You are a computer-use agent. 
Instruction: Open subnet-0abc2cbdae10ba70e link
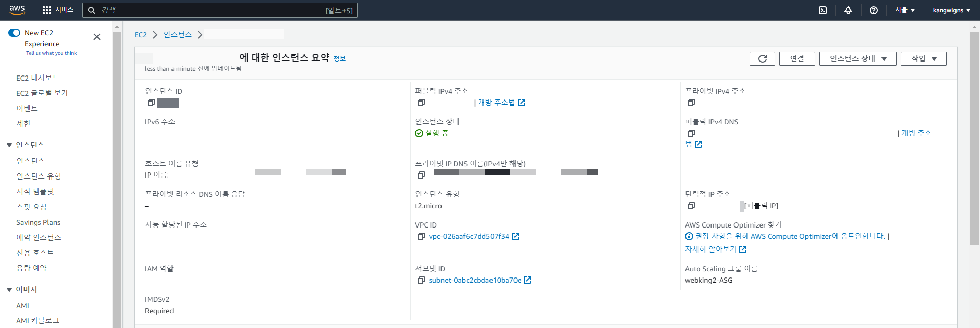475,280
